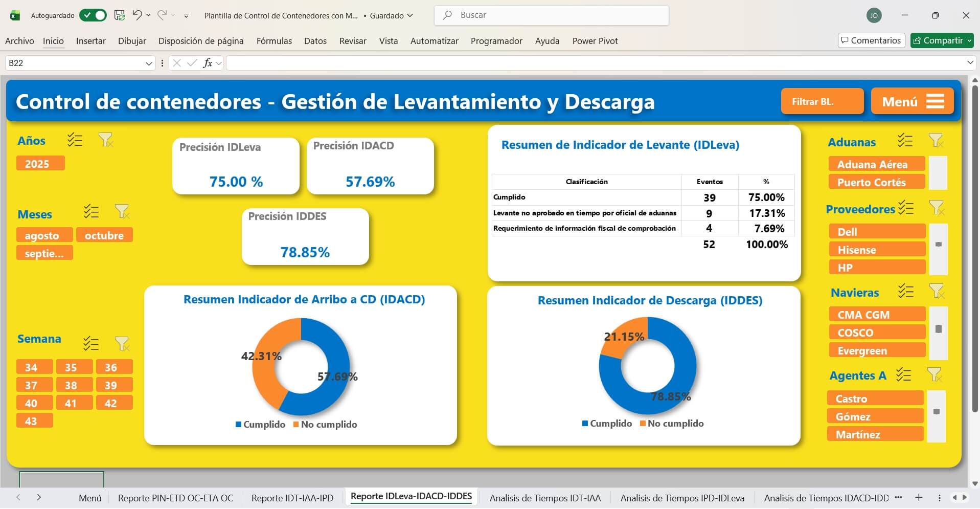Click the Agentes A slicer scrollbar thumb
The image size is (980, 509).
[x=937, y=412]
